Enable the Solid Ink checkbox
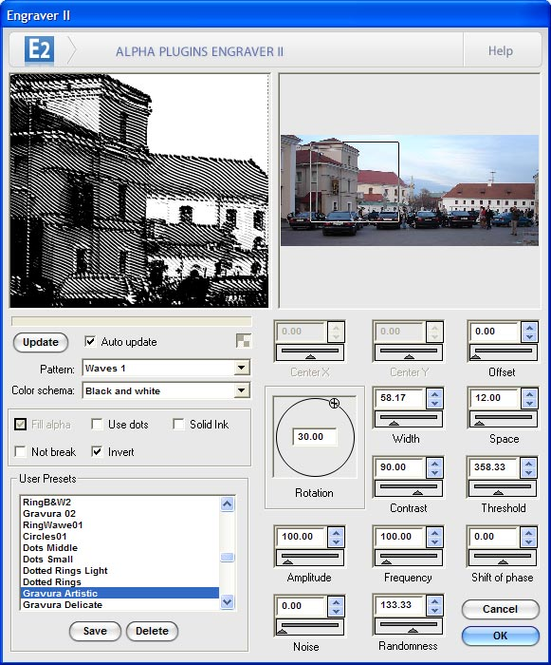This screenshot has height=665, width=551. [x=179, y=425]
